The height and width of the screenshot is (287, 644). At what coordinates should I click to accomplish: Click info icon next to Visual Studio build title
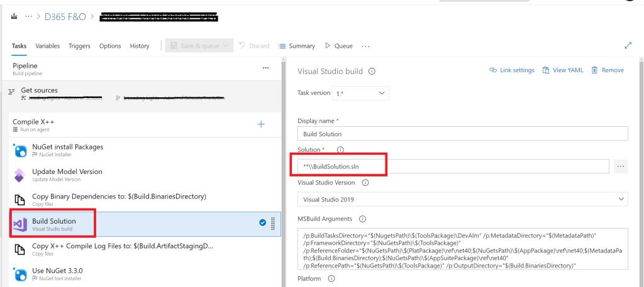pos(372,72)
